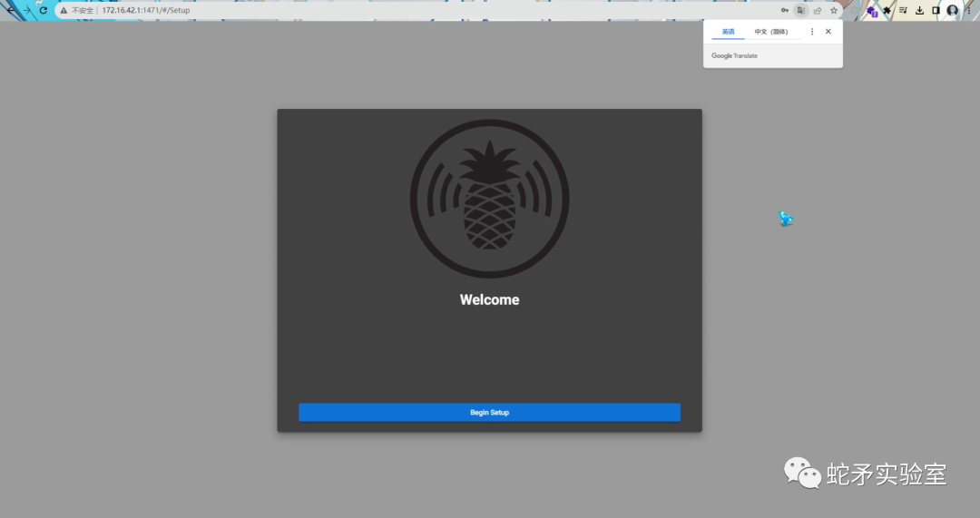
Task: Open the Extensions puzzle piece menu
Action: [x=887, y=10]
